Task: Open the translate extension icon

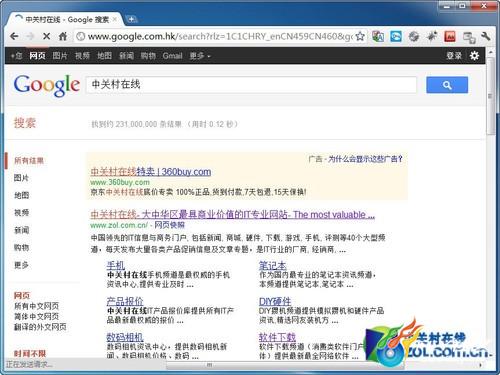Action: [378, 36]
